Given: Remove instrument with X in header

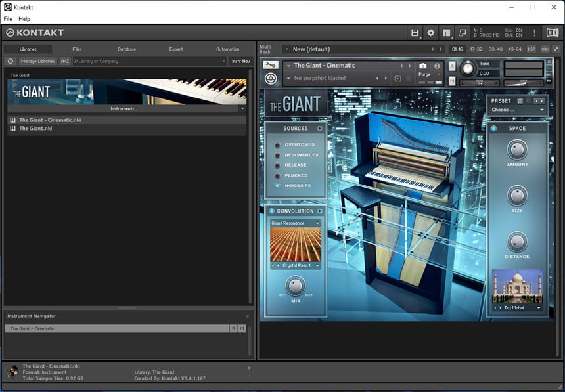Looking at the screenshot, I should pyautogui.click(x=549, y=62).
